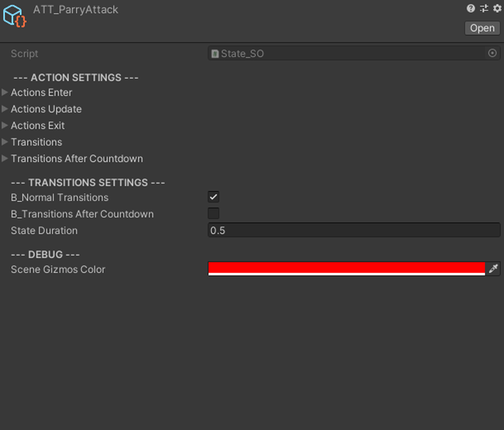Expand the Actions Exit list
504x430 pixels.
coord(5,125)
